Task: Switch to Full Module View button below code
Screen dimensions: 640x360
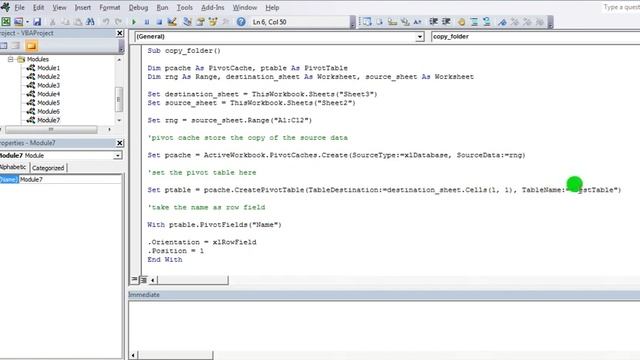Action: click(143, 280)
